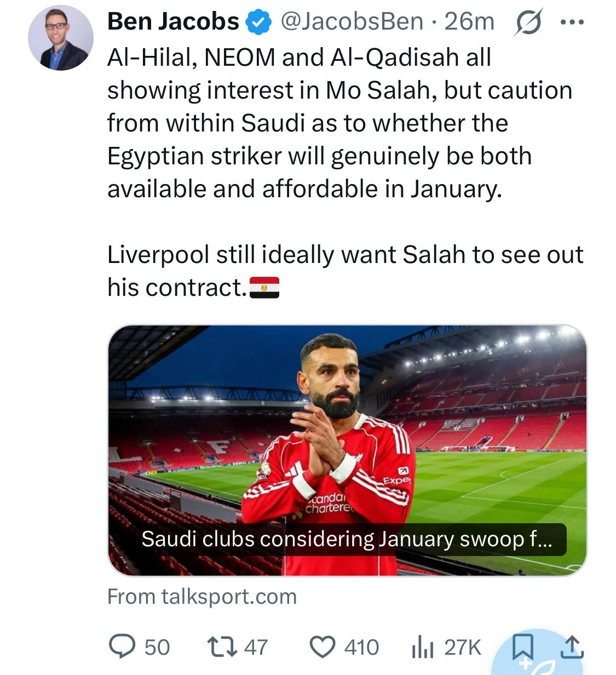Tap the share upload arrow icon
This screenshot has width=616, height=675.
(572, 647)
